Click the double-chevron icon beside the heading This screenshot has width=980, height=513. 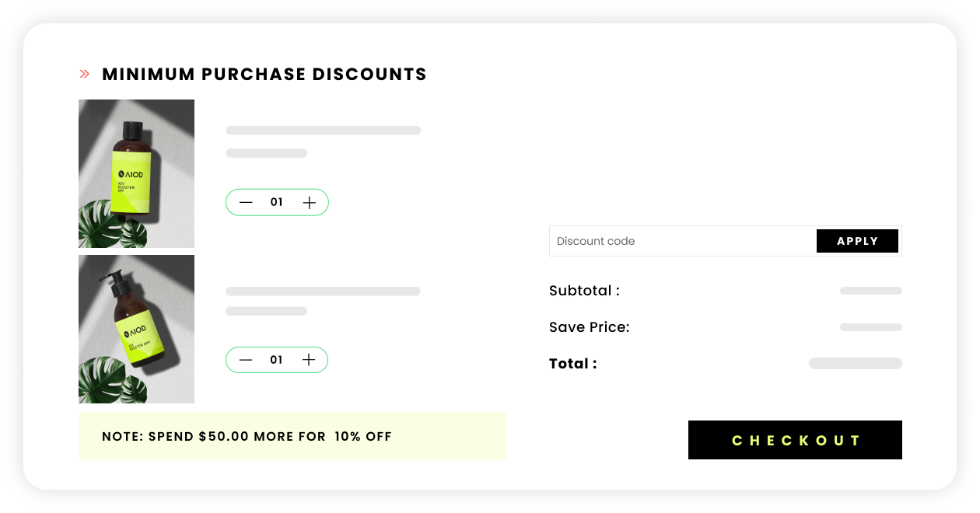tap(84, 72)
